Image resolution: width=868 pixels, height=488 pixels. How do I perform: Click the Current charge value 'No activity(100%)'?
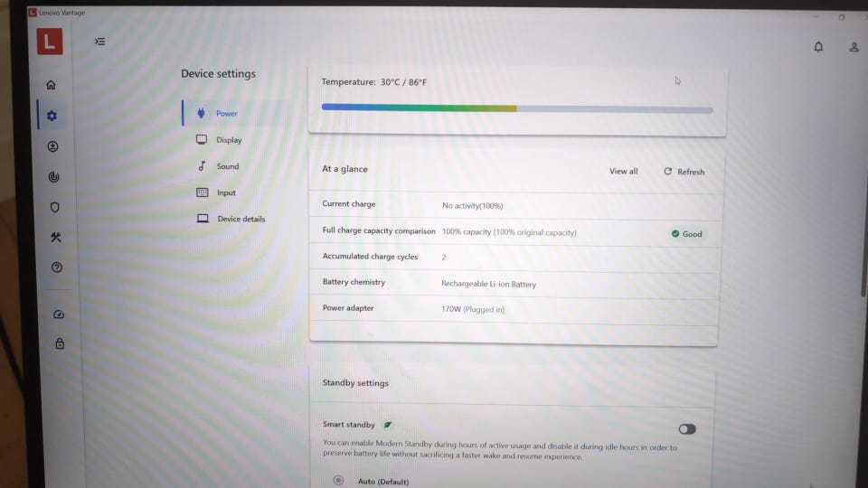pyautogui.click(x=472, y=206)
